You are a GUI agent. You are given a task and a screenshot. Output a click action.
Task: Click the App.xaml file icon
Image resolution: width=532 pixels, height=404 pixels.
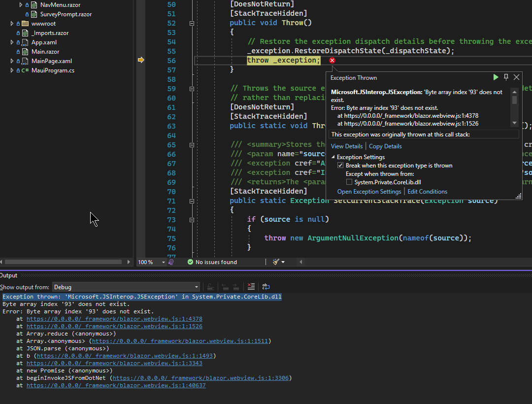(25, 42)
